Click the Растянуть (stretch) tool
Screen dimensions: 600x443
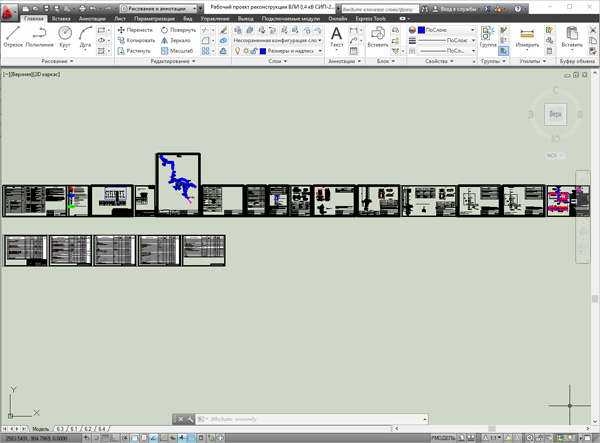click(134, 50)
